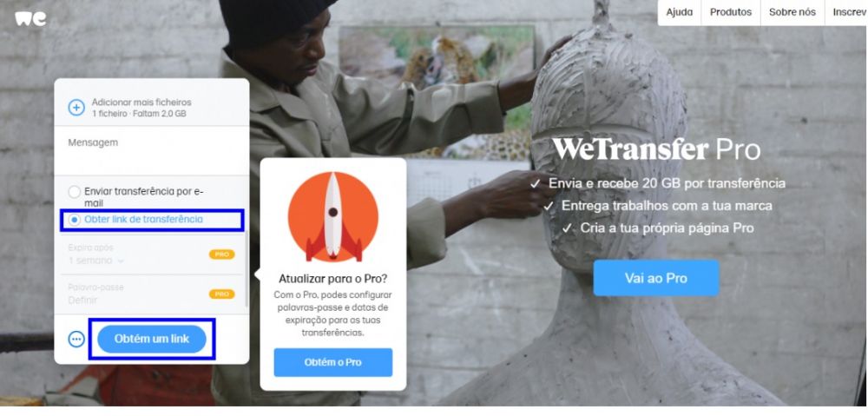Viewport: 868px width, 416px height.
Task: Click the Inscrever menu item
Action: 846,12
